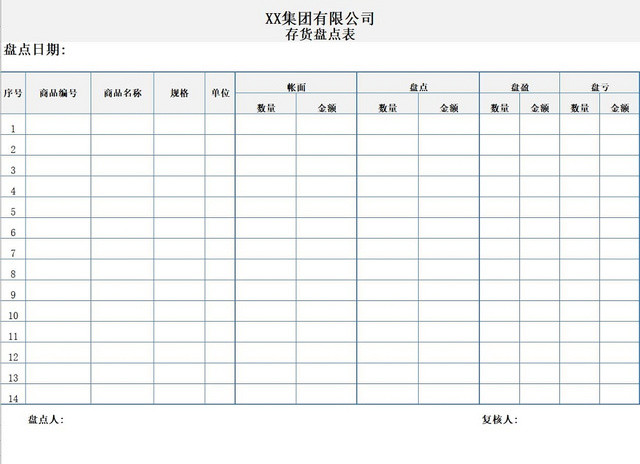Screen dimensions: 640x464
Task: Click the 盘点人: label below table
Action: coord(46,420)
